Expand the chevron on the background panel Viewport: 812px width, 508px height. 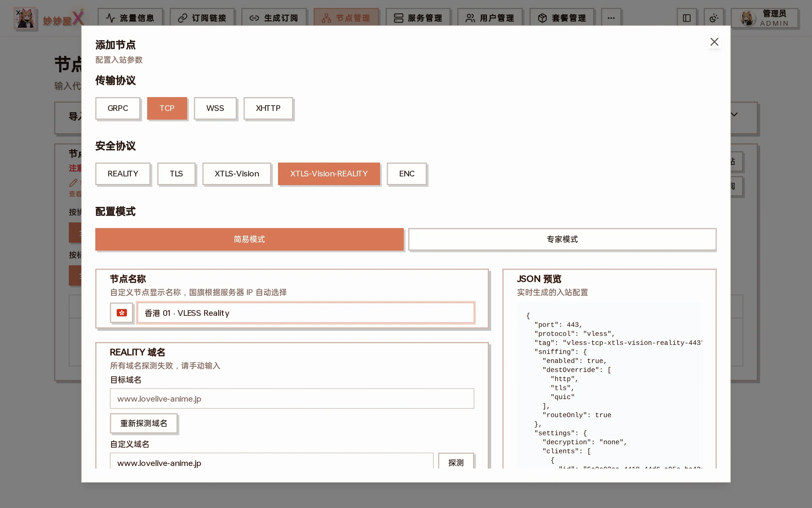pyautogui.click(x=734, y=115)
